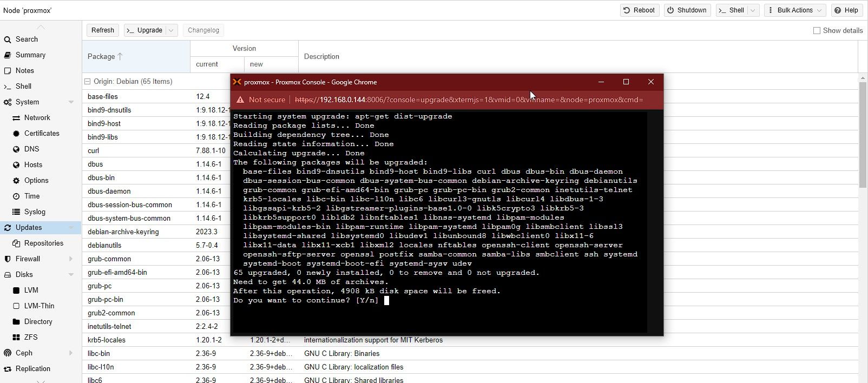This screenshot has height=383, width=868.
Task: Click the Not secure warning triangle icon
Action: click(x=241, y=100)
